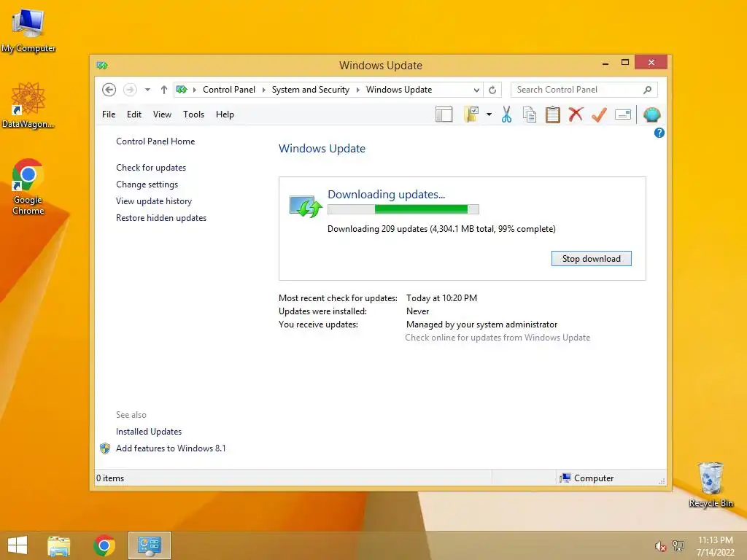
Task: Open the Start button on taskbar
Action: tap(18, 545)
